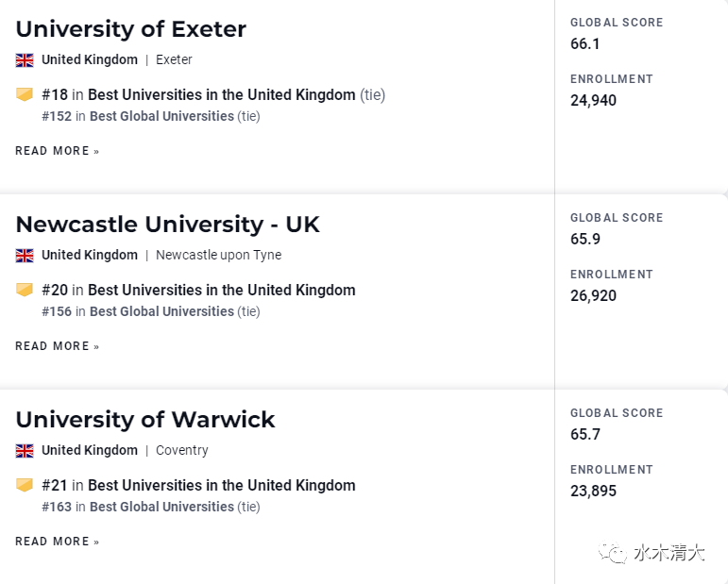728x584 pixels.
Task: Open Newcastle's READ MORE link
Action: (57, 346)
